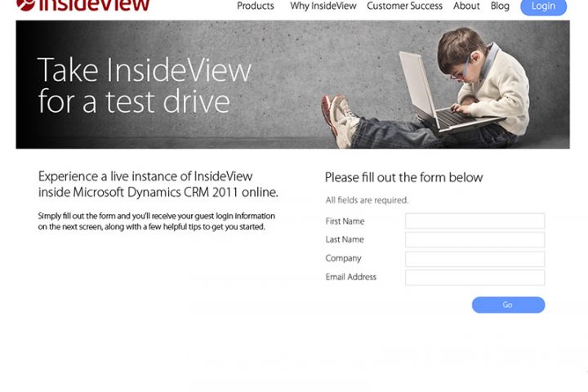Screen dimensions: 588x392
Task: Focus the Company input field
Action: 474,259
